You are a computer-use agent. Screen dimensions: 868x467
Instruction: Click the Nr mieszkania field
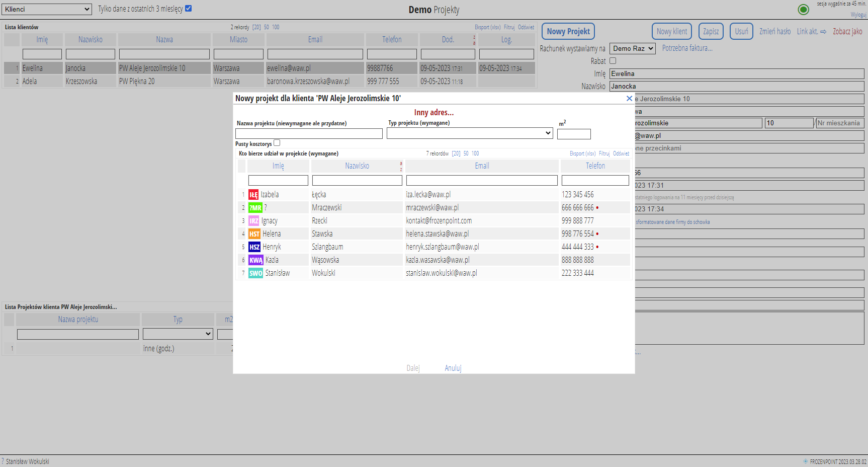(840, 123)
